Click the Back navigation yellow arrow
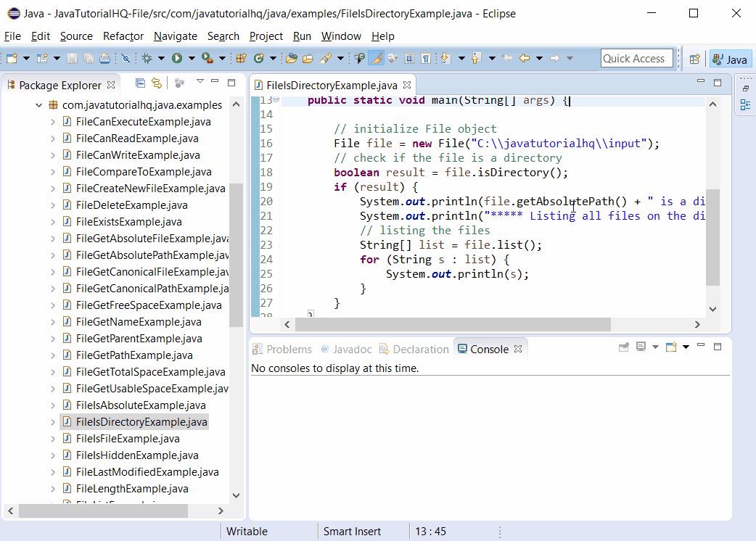Viewport: 756px width, 541px height. [525, 58]
